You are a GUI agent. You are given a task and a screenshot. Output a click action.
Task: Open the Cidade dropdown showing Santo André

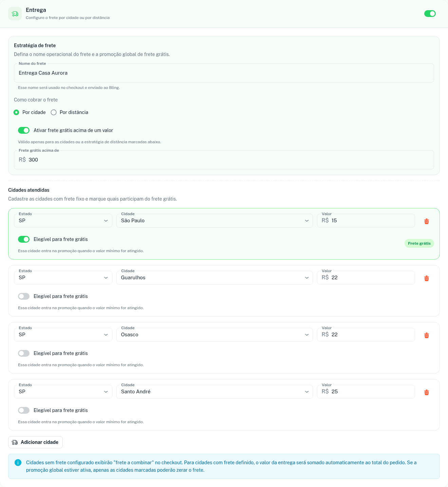click(x=214, y=392)
